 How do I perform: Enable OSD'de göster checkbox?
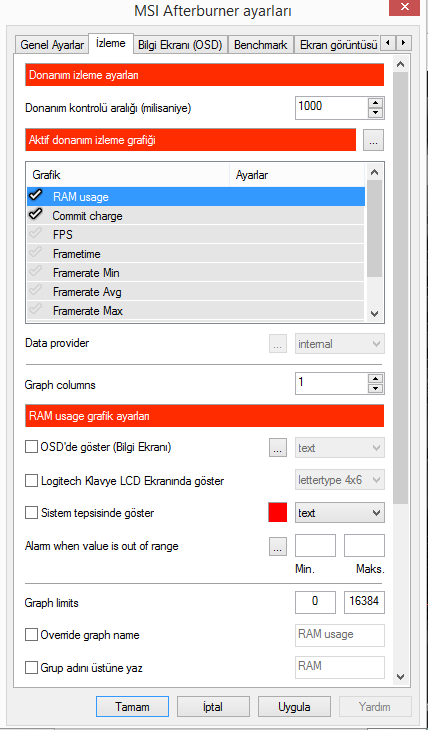[31, 447]
